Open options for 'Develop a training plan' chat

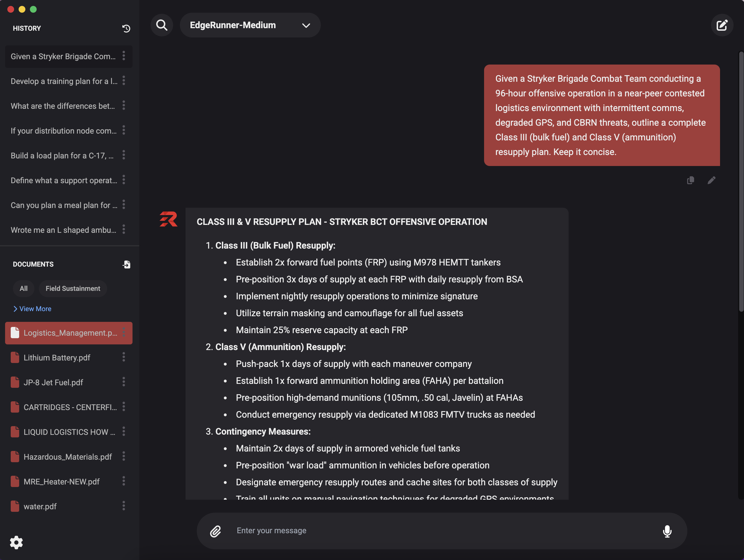pyautogui.click(x=124, y=81)
